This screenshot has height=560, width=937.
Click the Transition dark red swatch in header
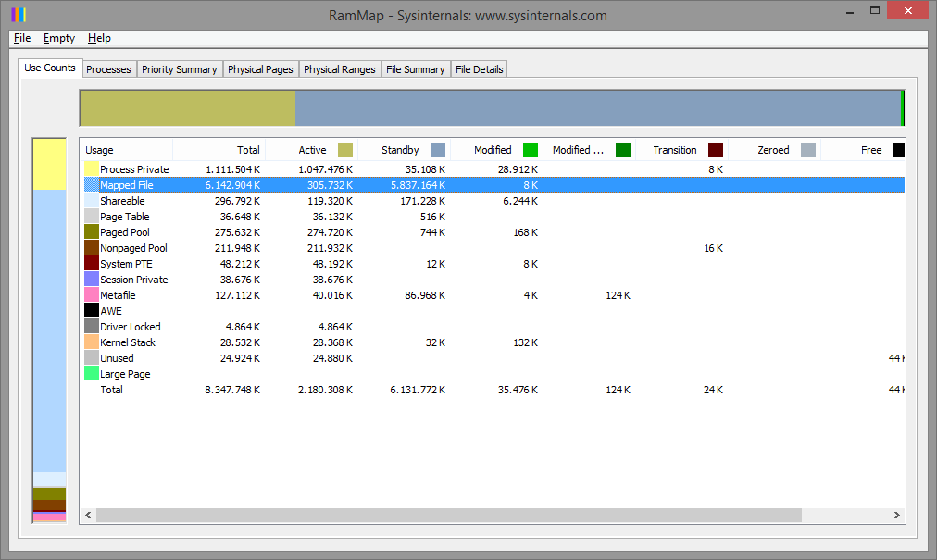tap(716, 150)
